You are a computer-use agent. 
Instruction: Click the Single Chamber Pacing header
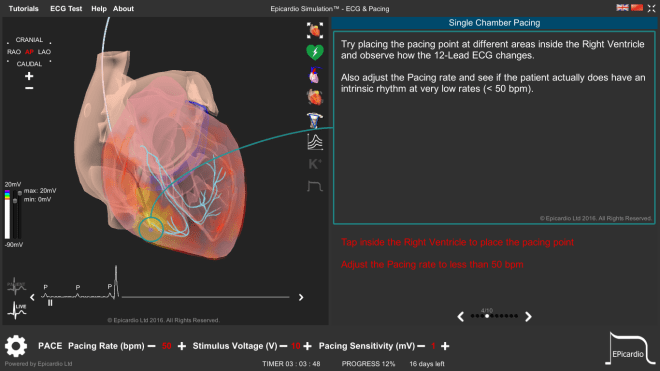pos(494,23)
